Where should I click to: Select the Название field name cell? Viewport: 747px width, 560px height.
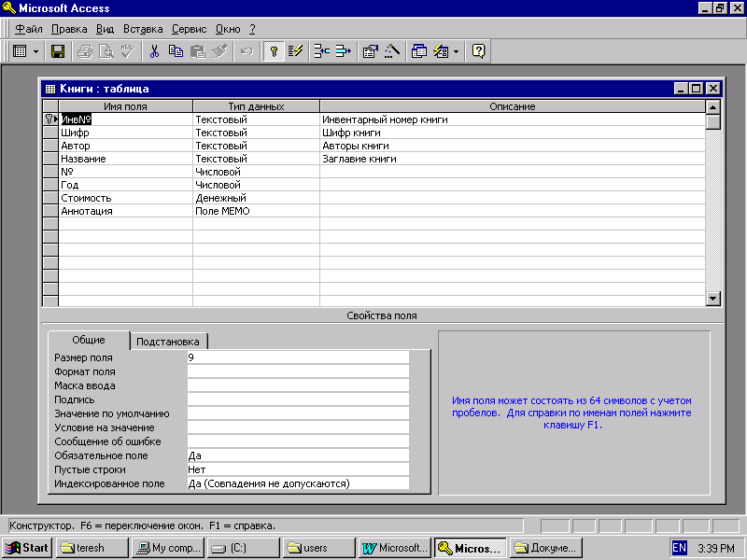pyautogui.click(x=126, y=159)
